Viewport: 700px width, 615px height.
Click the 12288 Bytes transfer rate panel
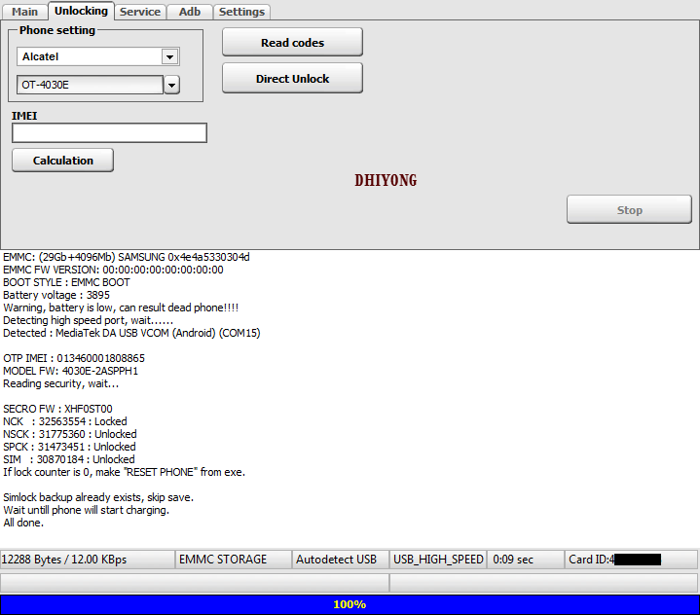(88, 560)
